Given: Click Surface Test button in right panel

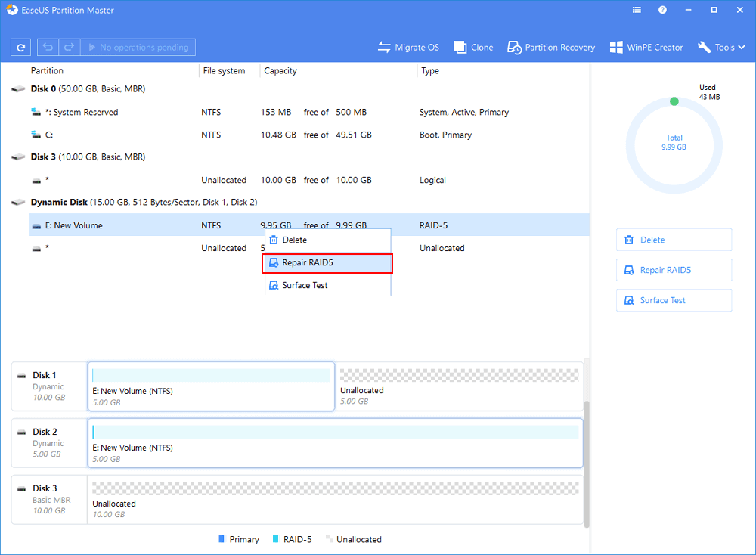Looking at the screenshot, I should pos(674,300).
